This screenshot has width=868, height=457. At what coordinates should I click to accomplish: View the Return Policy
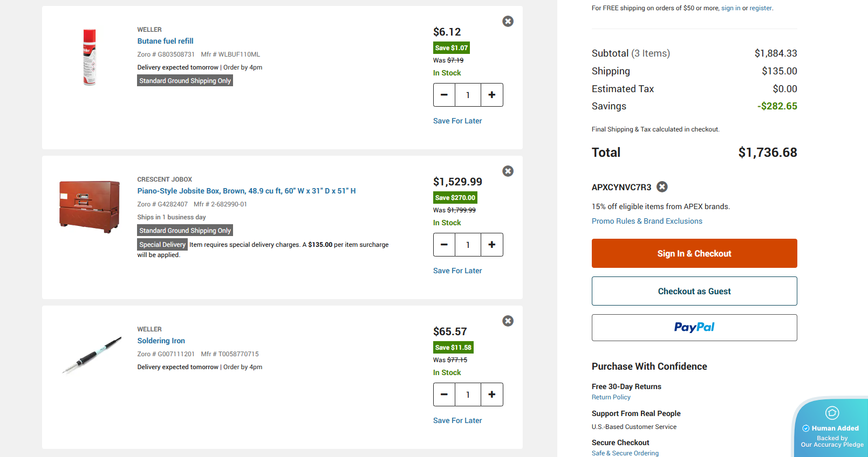(x=611, y=397)
